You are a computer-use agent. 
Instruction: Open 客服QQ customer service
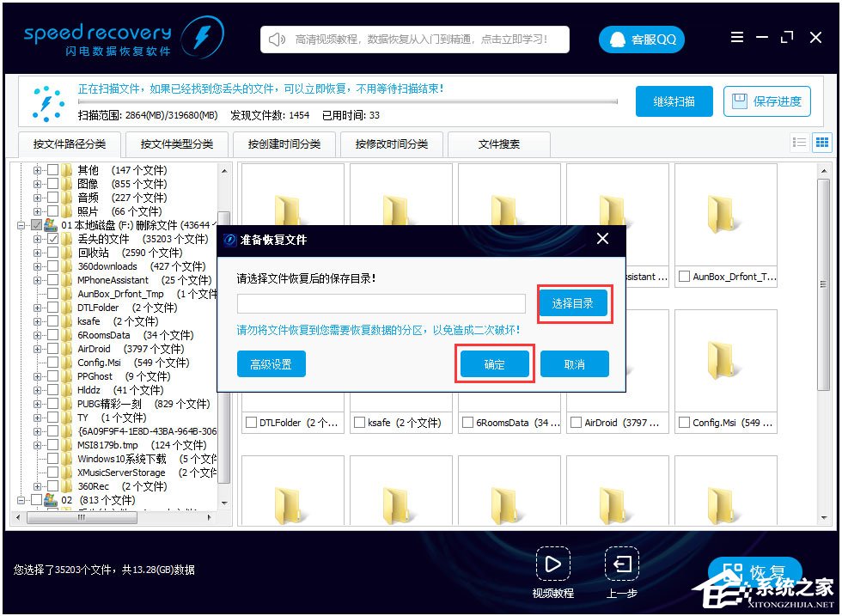click(641, 39)
